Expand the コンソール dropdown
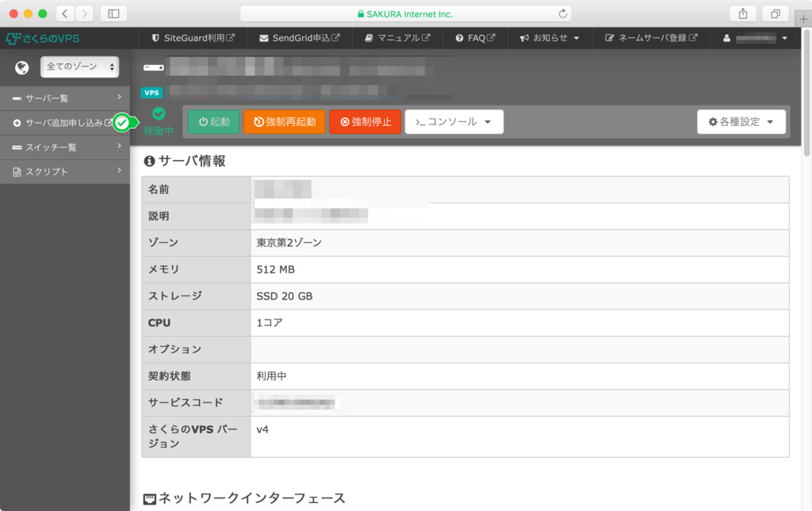The image size is (812, 511). coord(454,121)
